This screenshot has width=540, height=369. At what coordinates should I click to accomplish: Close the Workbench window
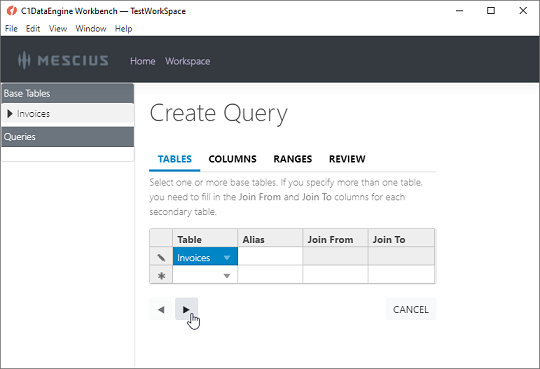(x=523, y=11)
